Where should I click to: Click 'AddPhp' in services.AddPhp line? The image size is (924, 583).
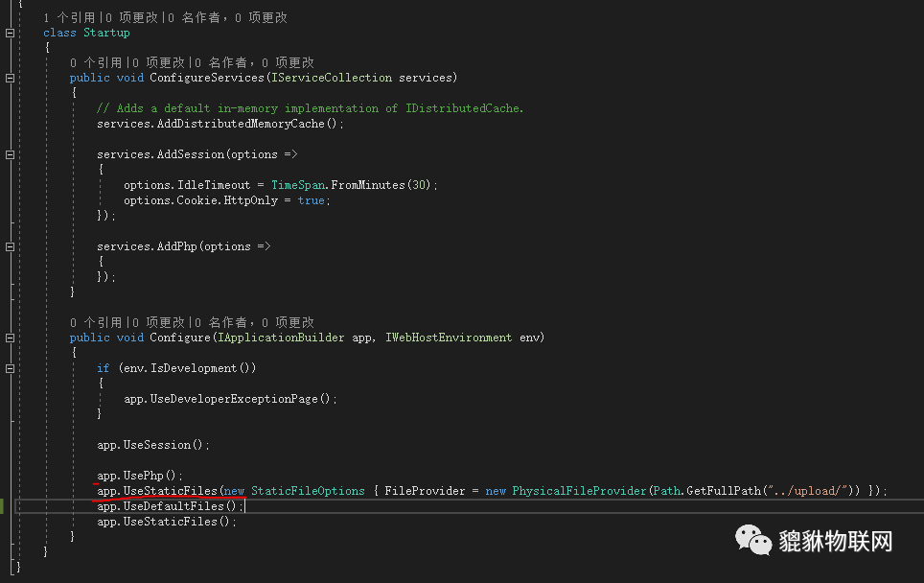coord(176,246)
